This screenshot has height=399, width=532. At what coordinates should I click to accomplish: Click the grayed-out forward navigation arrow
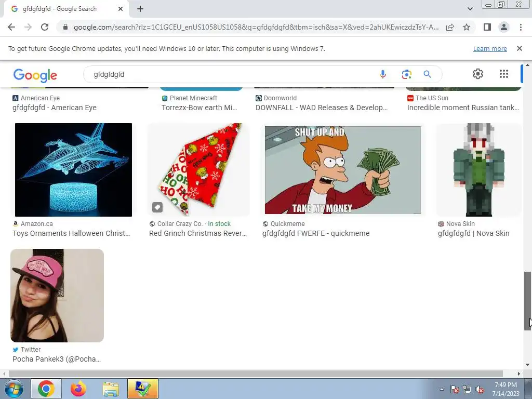coord(28,27)
